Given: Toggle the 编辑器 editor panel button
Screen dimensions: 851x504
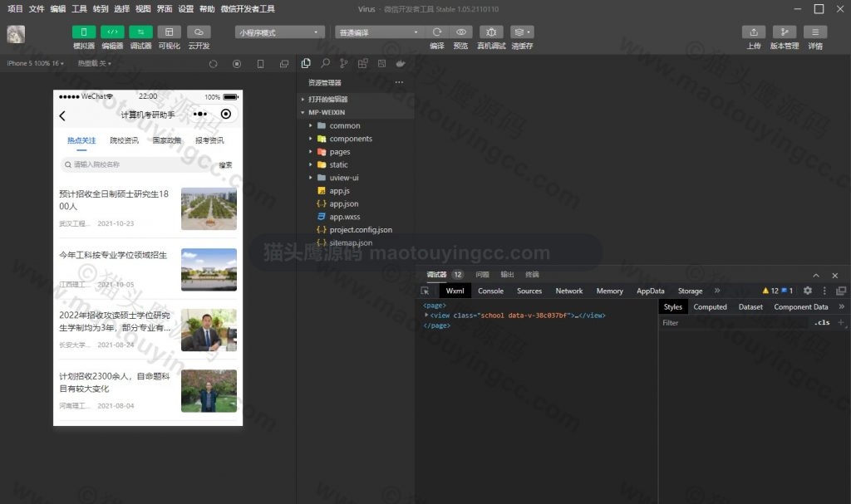Looking at the screenshot, I should tap(112, 32).
